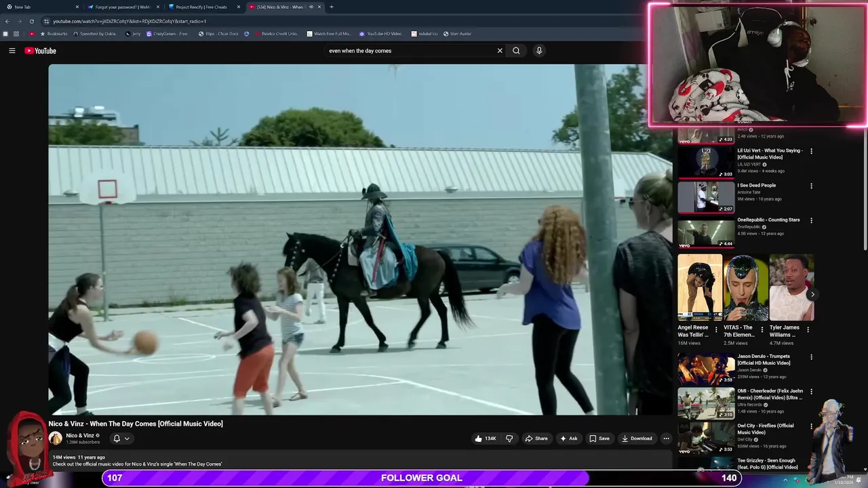This screenshot has width=868, height=488.
Task: Click the main video player to pause
Action: pyautogui.click(x=360, y=239)
